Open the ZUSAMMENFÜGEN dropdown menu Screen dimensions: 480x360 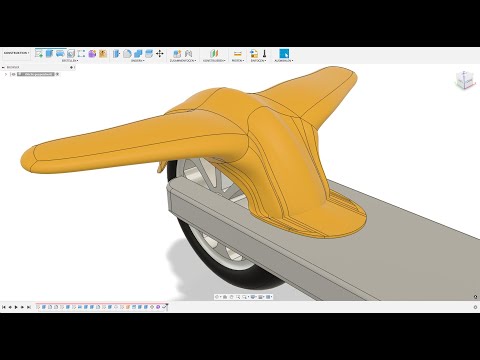(x=183, y=61)
